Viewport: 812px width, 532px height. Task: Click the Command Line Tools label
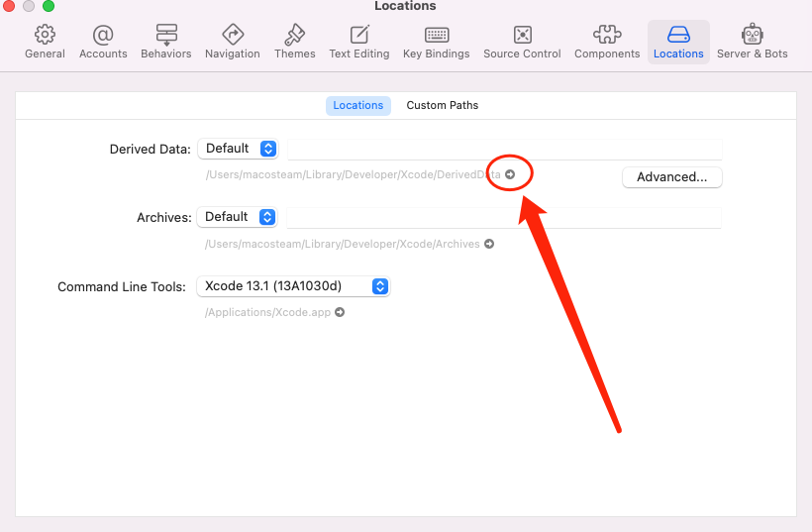point(122,287)
